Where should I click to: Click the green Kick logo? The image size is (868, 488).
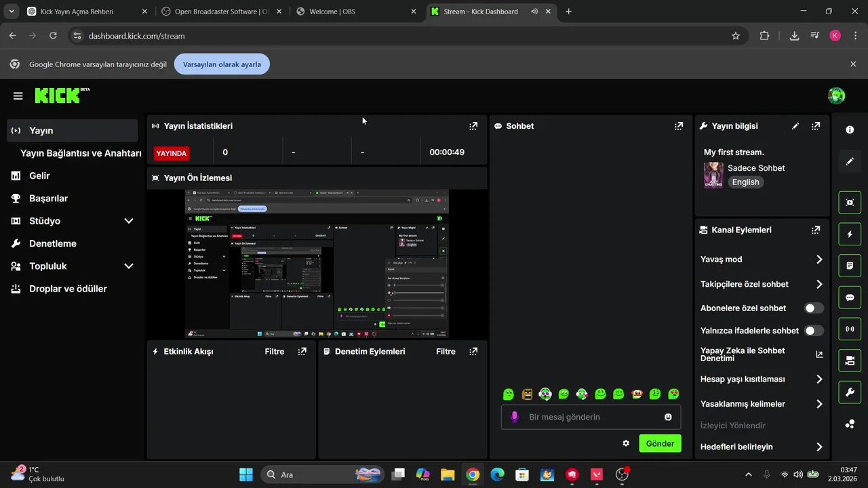pyautogui.click(x=62, y=96)
